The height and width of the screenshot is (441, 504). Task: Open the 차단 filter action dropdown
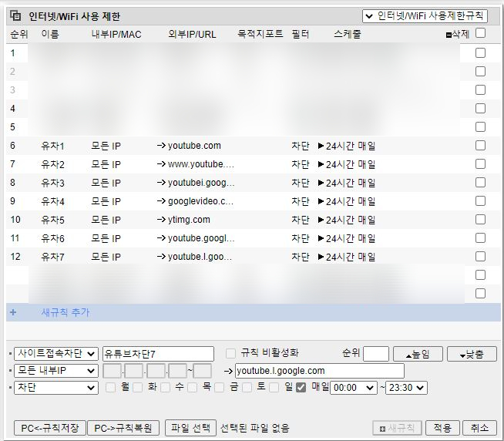56,388
